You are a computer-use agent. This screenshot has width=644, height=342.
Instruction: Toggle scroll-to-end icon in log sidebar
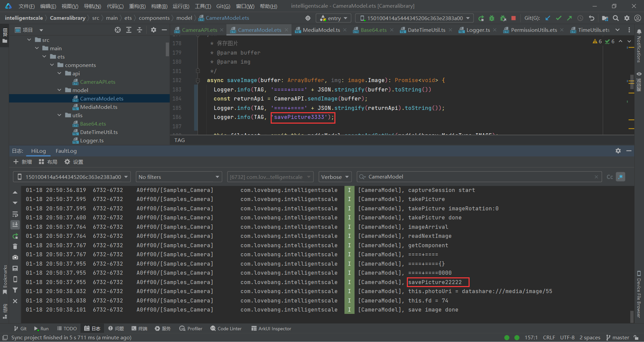pyautogui.click(x=15, y=224)
